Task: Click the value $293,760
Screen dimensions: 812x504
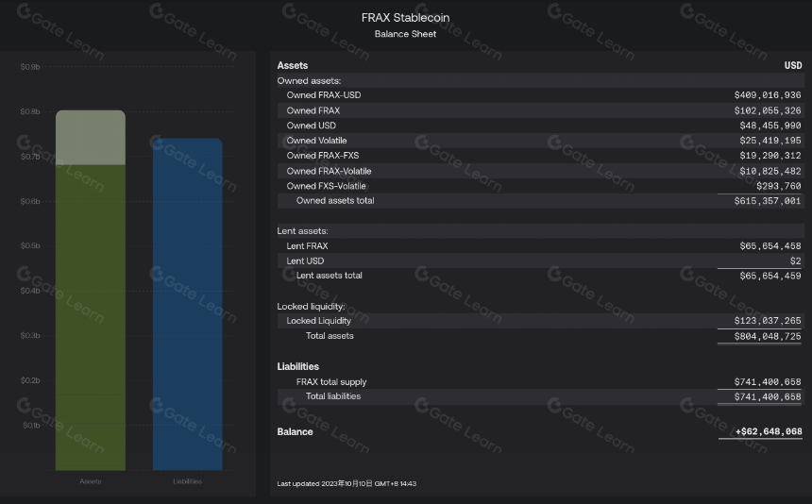Action: pos(778,186)
